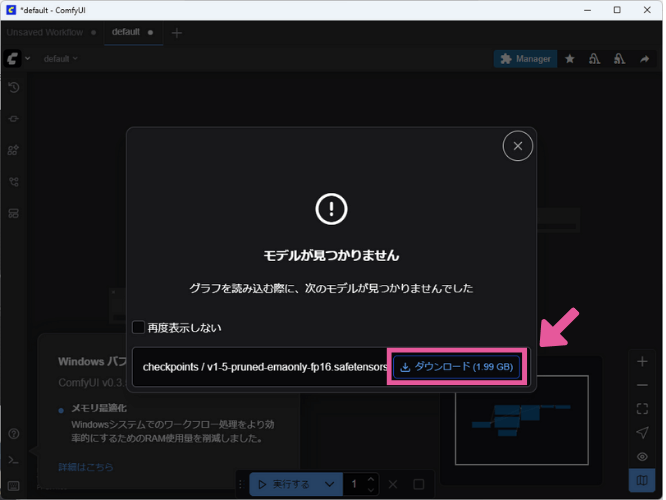Click the star favorites icon
The width and height of the screenshot is (666, 500).
[x=570, y=59]
